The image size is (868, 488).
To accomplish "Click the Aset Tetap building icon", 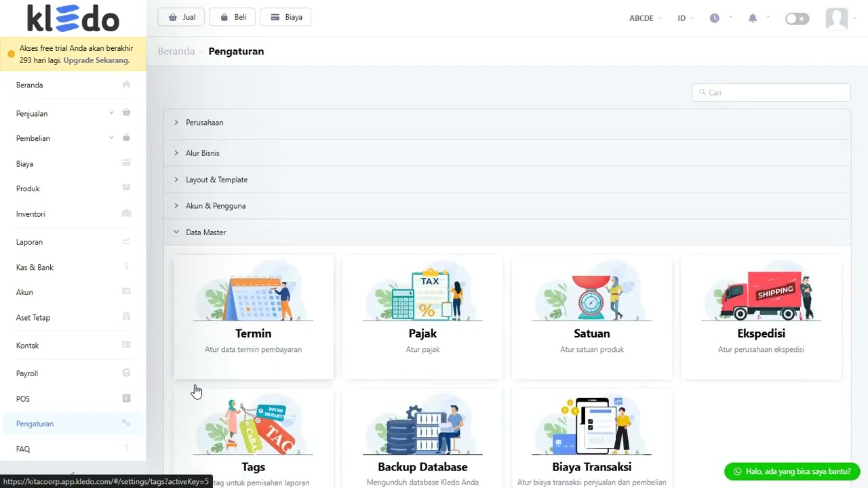I will pyautogui.click(x=126, y=317).
